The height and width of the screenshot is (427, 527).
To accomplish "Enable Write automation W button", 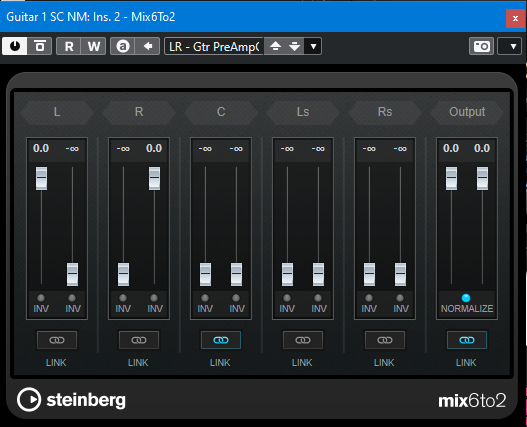I will tap(93, 46).
